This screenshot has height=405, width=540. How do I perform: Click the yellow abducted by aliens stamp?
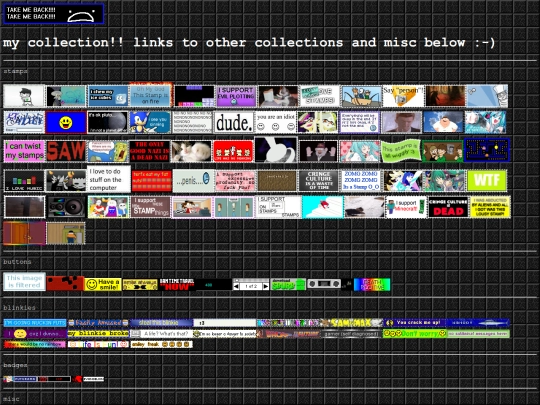click(490, 207)
